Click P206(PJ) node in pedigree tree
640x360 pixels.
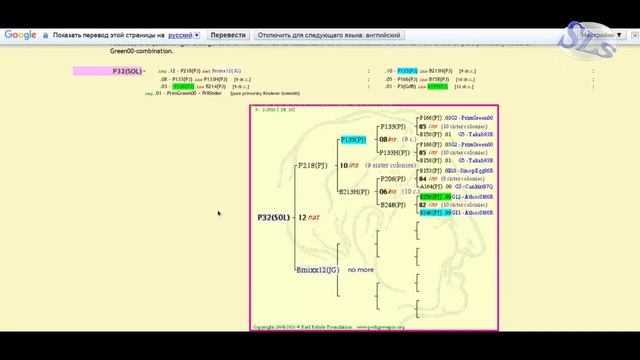393,179
